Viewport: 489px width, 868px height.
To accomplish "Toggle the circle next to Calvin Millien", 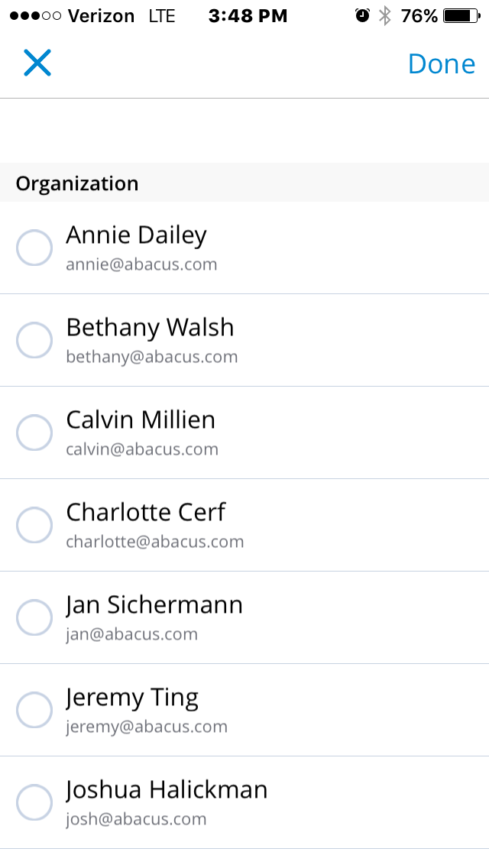I will click(x=34, y=432).
